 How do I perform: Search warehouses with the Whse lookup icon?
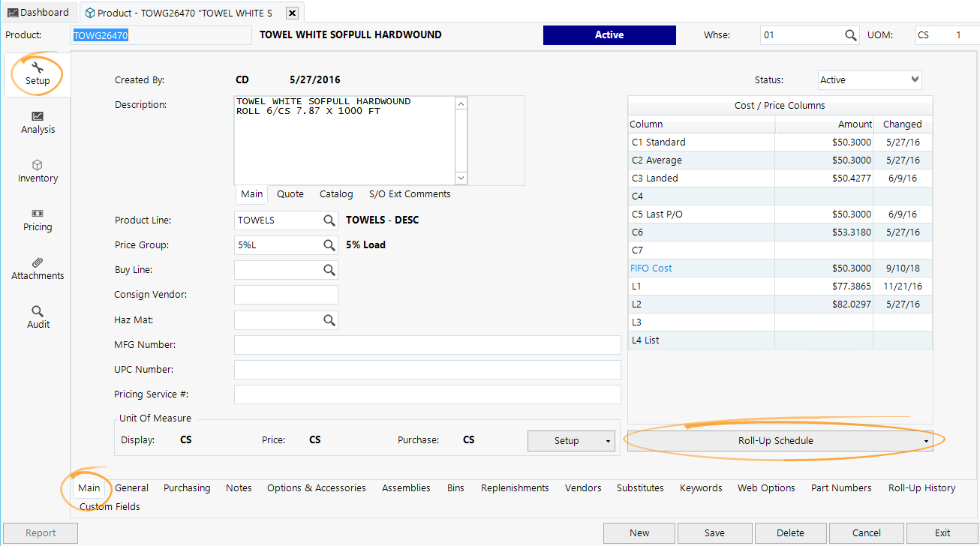coord(851,34)
